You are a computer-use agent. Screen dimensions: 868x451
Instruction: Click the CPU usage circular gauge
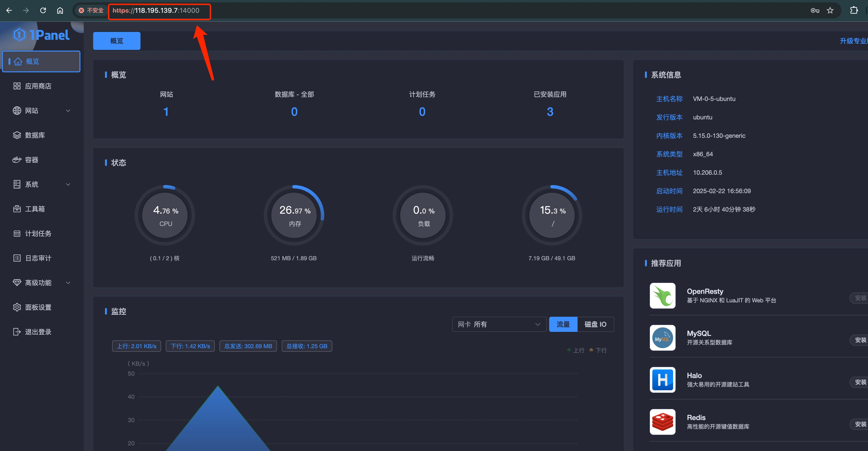coord(165,215)
